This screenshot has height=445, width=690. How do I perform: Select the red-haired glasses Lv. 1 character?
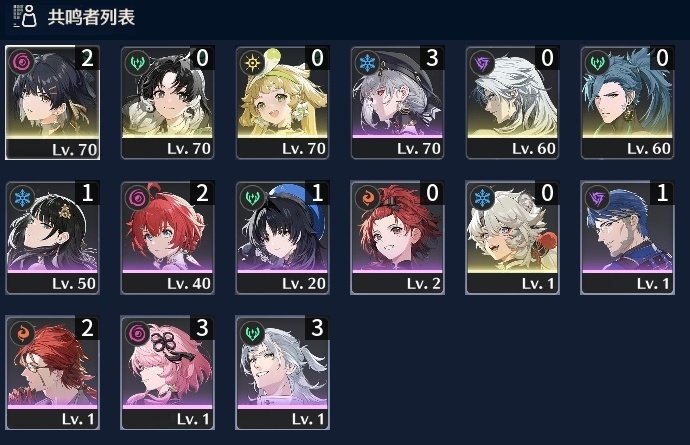tap(52, 372)
